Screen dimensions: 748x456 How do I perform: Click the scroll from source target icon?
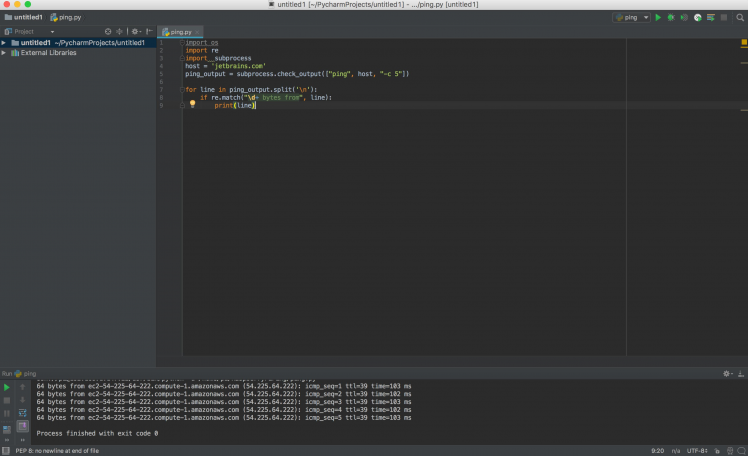[x=108, y=31]
